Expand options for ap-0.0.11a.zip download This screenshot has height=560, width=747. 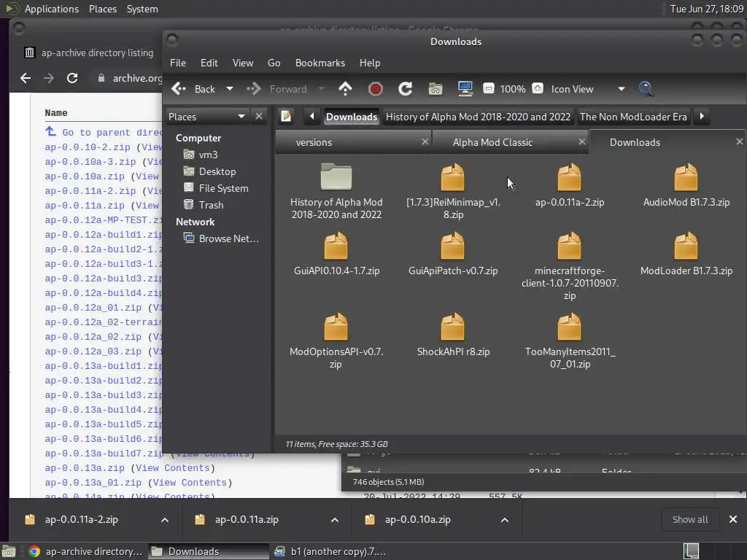335,519
